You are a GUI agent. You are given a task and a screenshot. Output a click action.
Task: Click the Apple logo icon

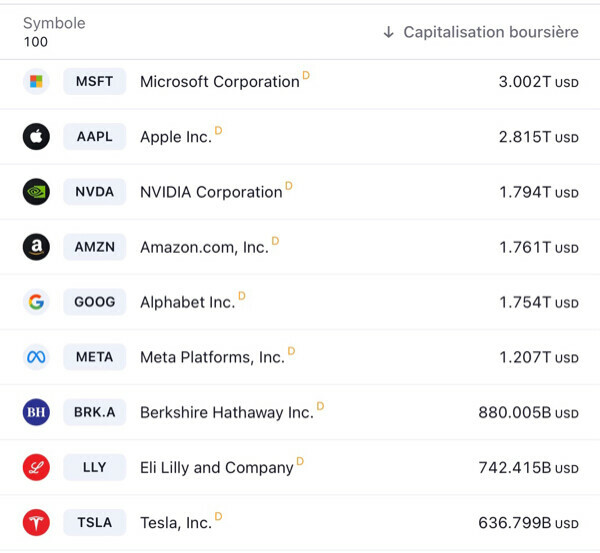pyautogui.click(x=36, y=137)
